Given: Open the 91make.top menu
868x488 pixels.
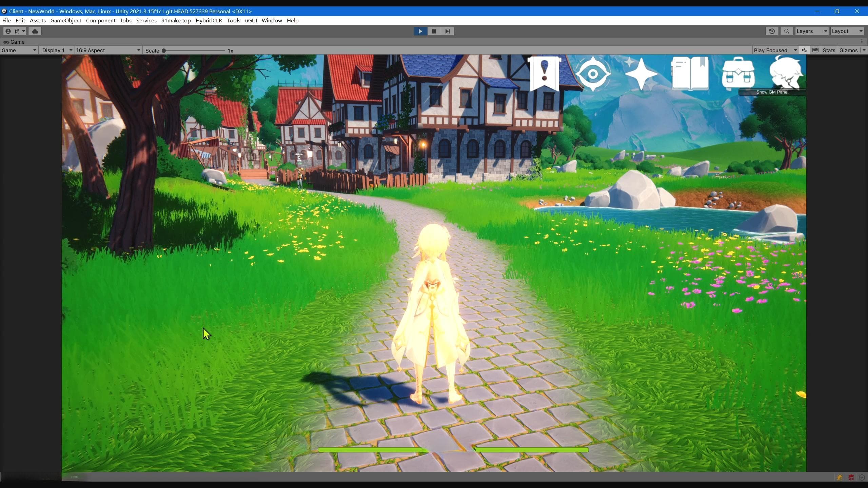Looking at the screenshot, I should coord(176,21).
